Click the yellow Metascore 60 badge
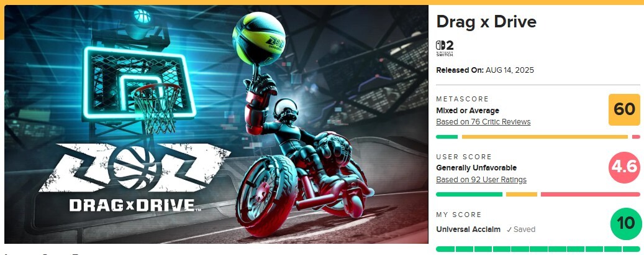The height and width of the screenshot is (255, 644). pos(624,110)
